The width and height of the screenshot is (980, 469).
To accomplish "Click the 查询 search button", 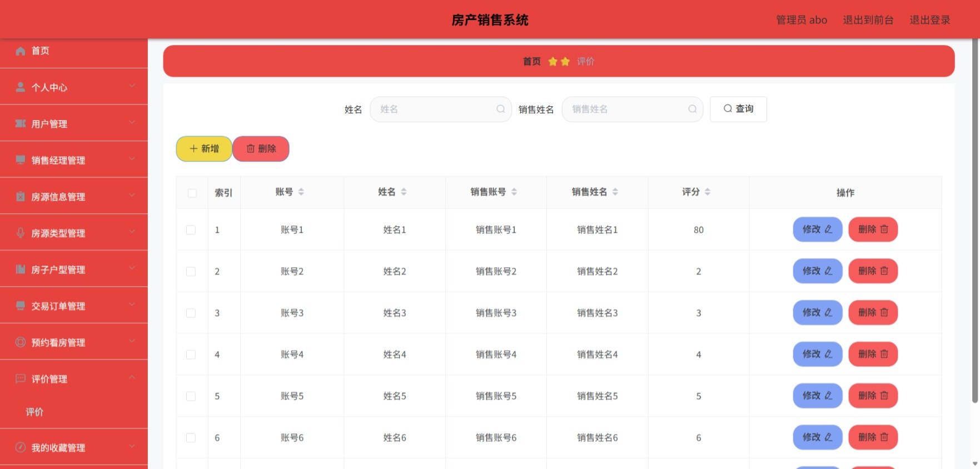I will [x=738, y=109].
